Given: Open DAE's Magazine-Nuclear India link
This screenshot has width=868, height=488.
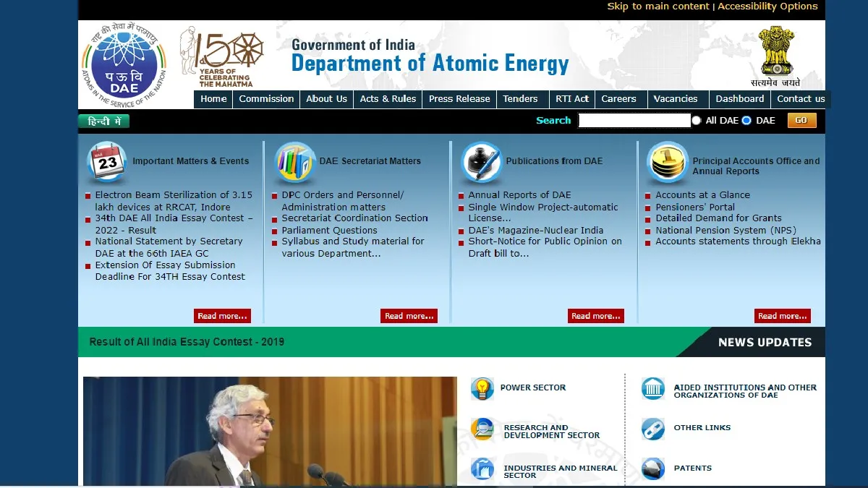Looking at the screenshot, I should pyautogui.click(x=535, y=231).
